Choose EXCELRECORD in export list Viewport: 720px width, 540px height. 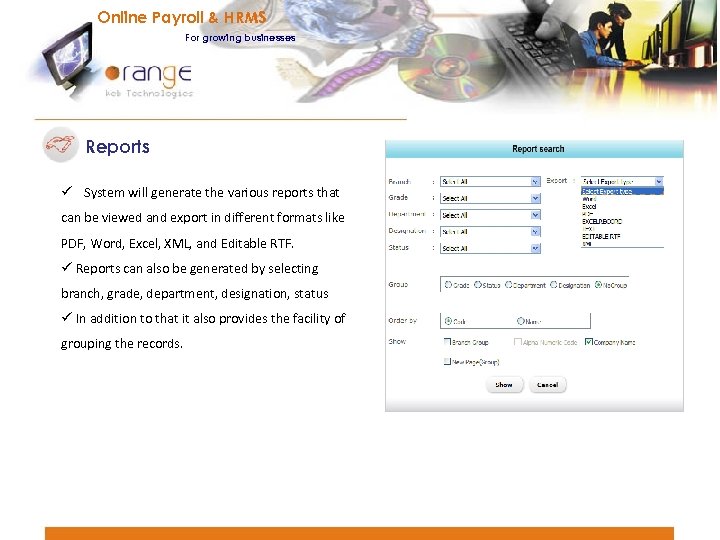[602, 221]
